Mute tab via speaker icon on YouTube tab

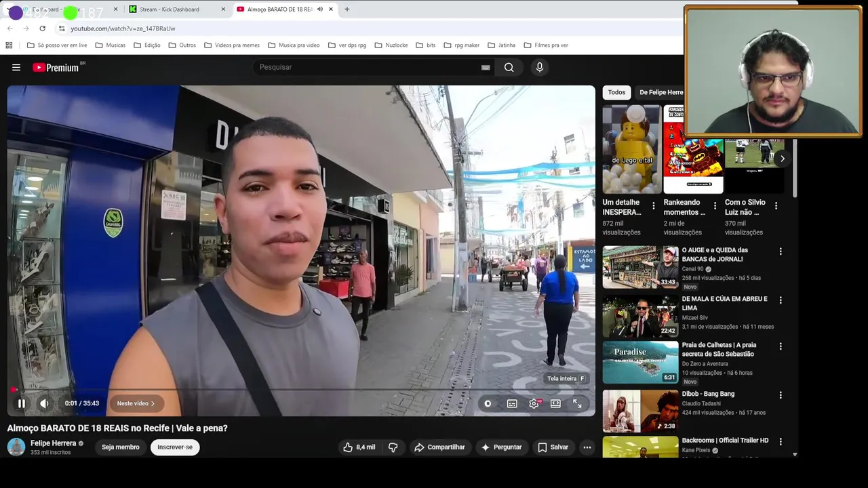tap(320, 9)
